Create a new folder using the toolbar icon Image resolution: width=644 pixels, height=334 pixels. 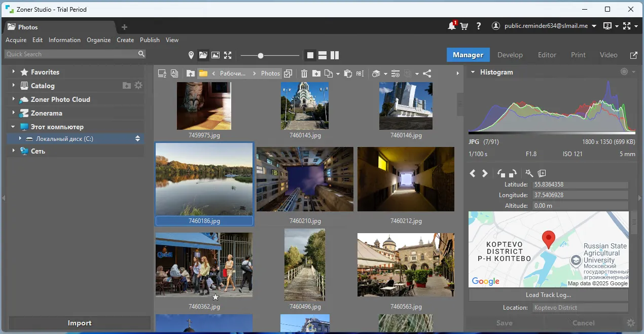(x=316, y=73)
